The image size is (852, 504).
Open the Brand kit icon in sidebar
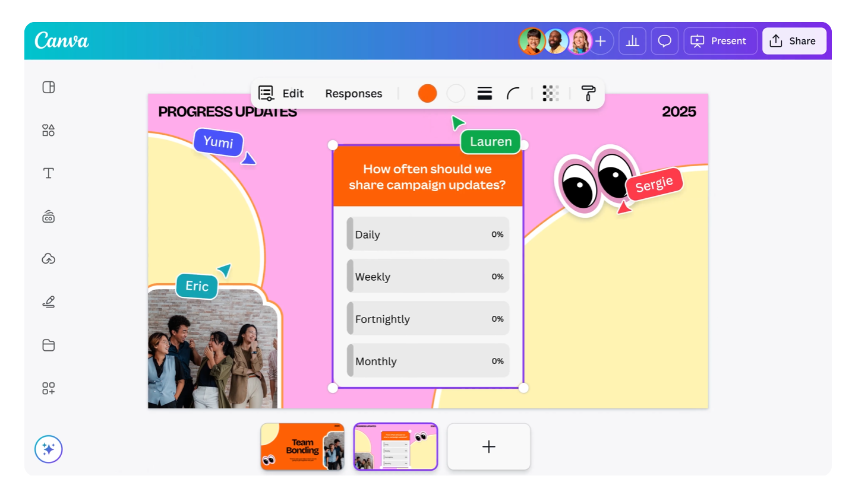coord(49,217)
